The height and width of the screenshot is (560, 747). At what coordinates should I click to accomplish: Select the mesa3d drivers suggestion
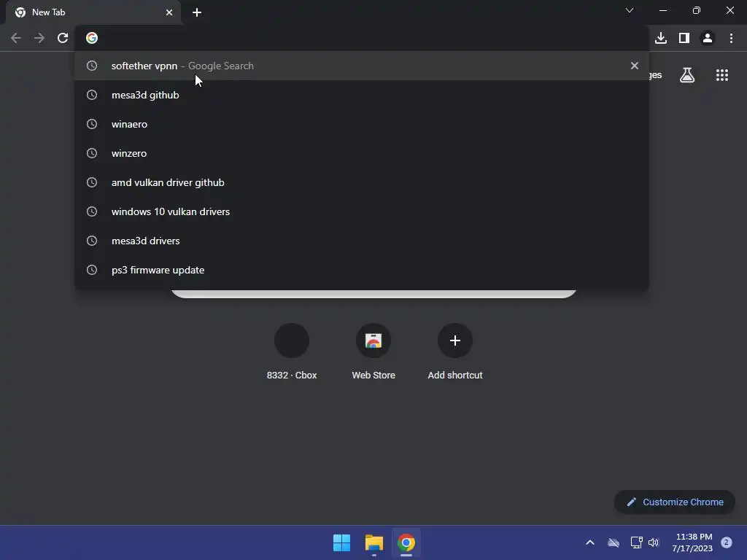click(x=362, y=241)
